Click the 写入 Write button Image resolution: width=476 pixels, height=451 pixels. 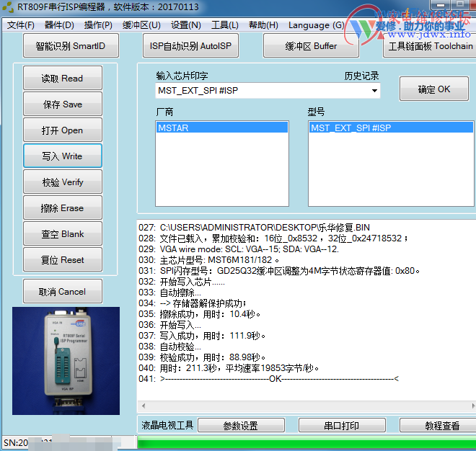62,156
